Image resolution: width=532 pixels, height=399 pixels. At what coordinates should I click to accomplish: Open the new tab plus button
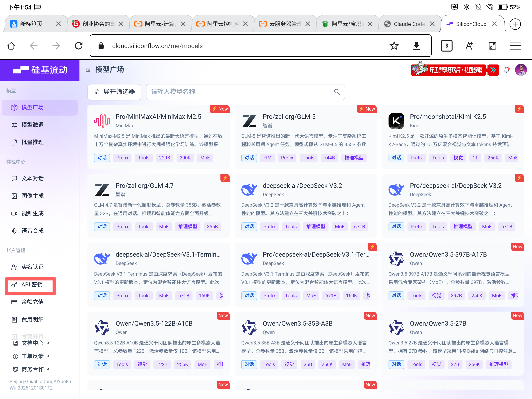[515, 24]
